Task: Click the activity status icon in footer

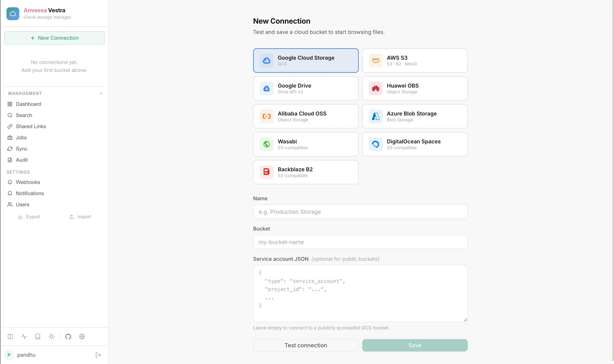Action: pyautogui.click(x=24, y=337)
